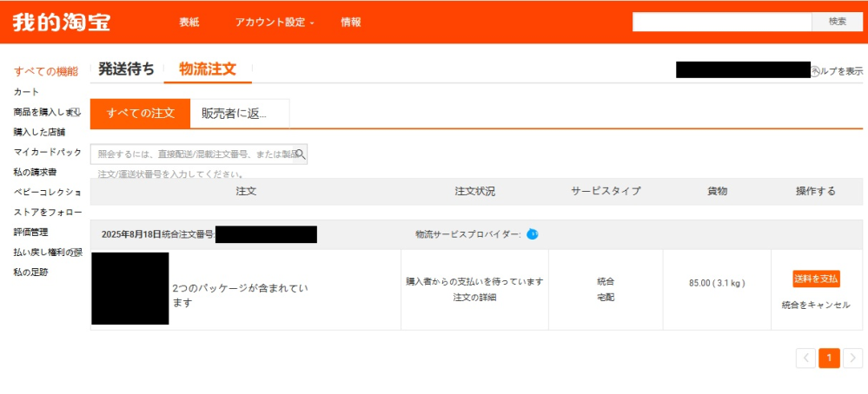868x394 pixels.
Task: Open the 注文の詳細 link
Action: 474,298
